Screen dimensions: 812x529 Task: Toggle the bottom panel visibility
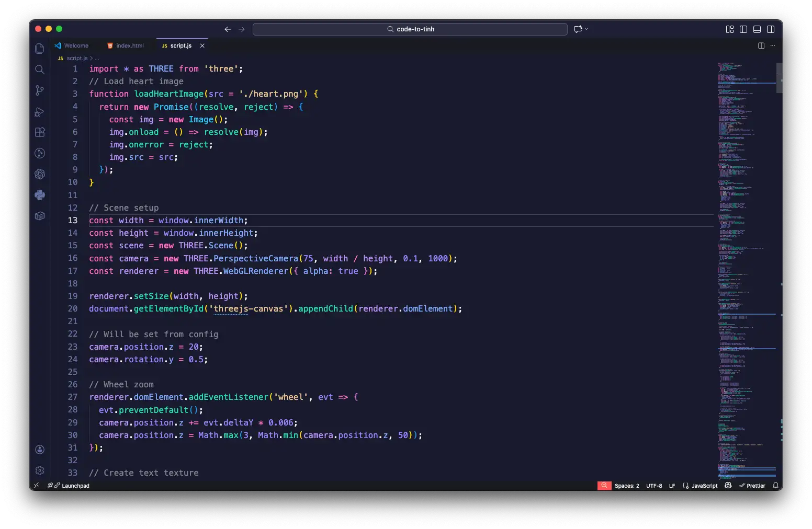click(x=757, y=29)
